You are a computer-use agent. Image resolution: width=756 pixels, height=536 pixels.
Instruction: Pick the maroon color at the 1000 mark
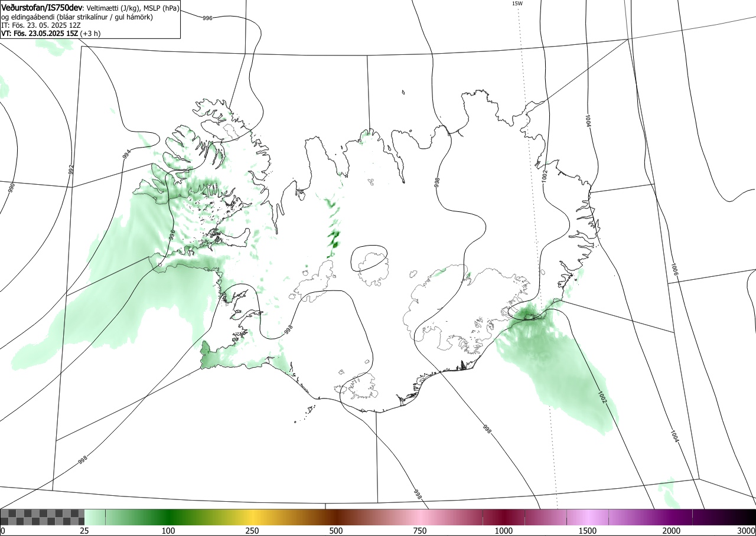(504, 517)
